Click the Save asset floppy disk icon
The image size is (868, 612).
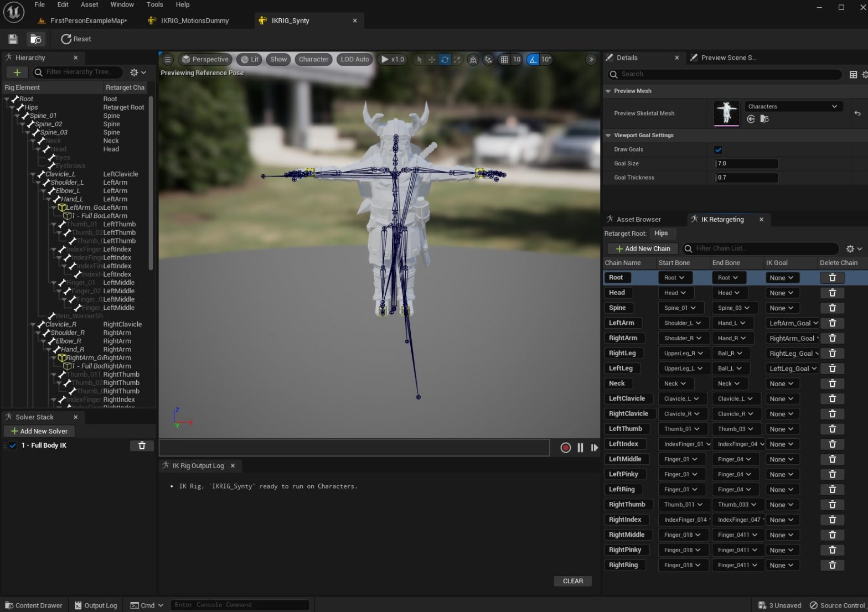click(x=13, y=39)
